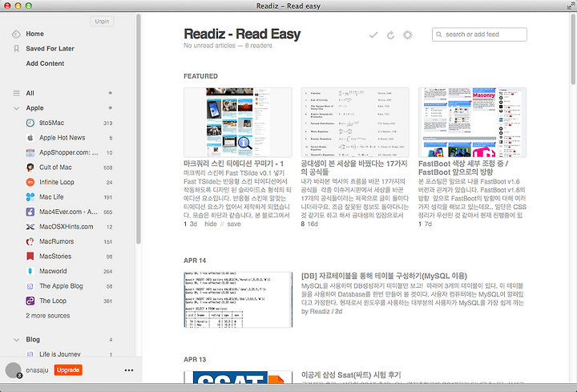This screenshot has width=577, height=392.
Task: Open the first featured article thumbnail
Action: click(x=238, y=123)
